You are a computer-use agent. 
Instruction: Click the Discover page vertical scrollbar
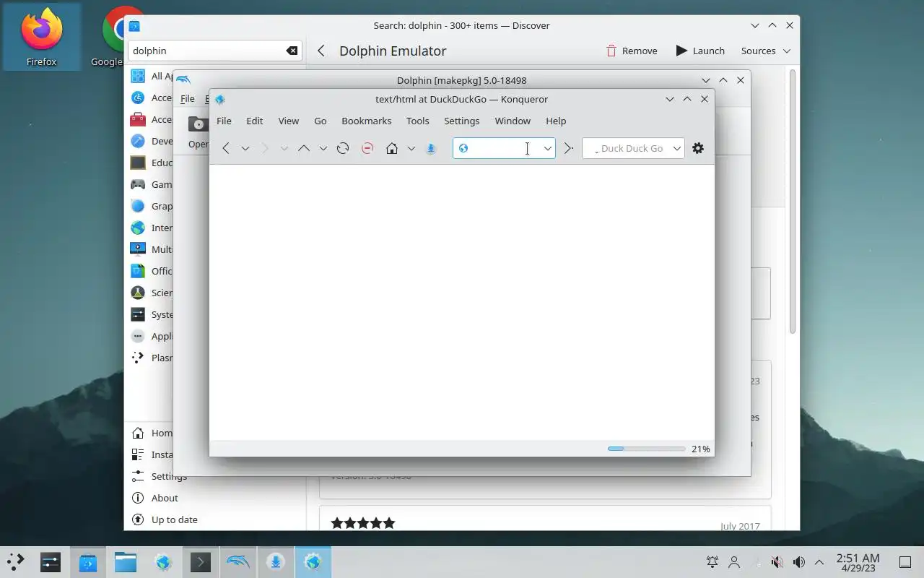pos(792,202)
